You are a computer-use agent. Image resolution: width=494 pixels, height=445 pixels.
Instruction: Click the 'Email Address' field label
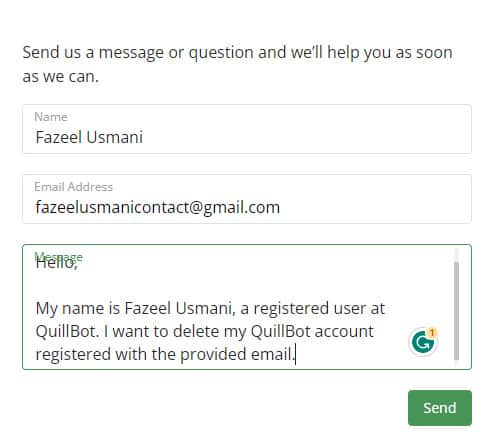[73, 187]
